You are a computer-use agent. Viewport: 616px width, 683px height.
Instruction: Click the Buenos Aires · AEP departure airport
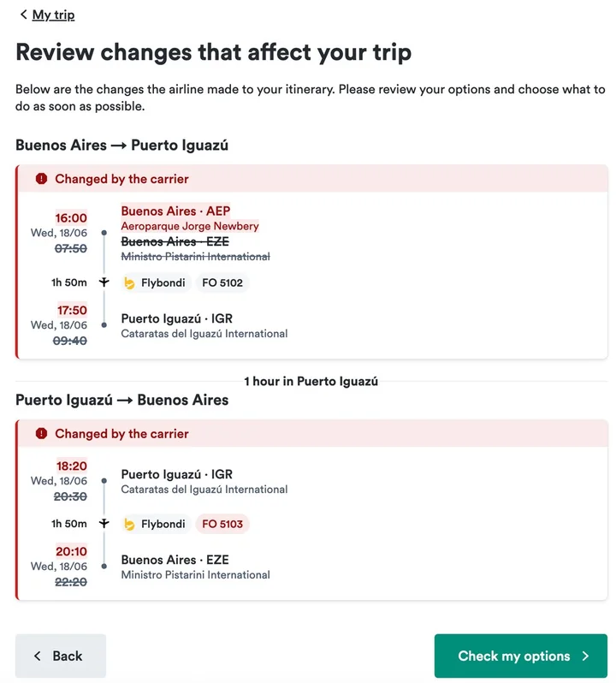[x=175, y=211]
